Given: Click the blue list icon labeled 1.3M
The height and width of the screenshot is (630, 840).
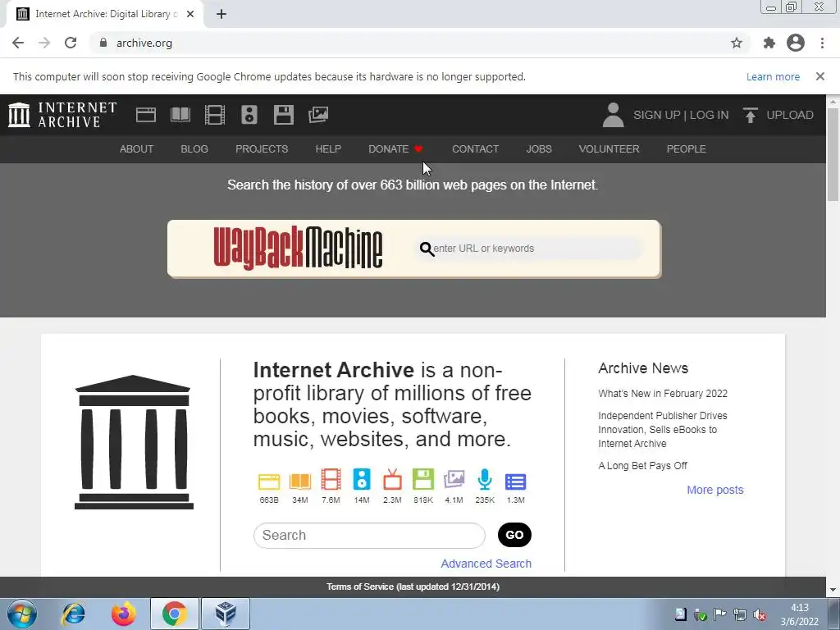Looking at the screenshot, I should pos(515,482).
